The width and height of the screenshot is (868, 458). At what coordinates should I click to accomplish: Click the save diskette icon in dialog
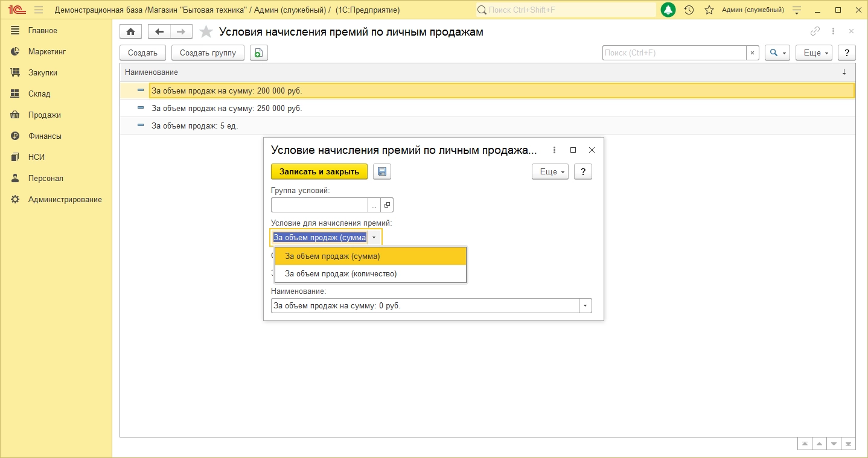coord(382,172)
